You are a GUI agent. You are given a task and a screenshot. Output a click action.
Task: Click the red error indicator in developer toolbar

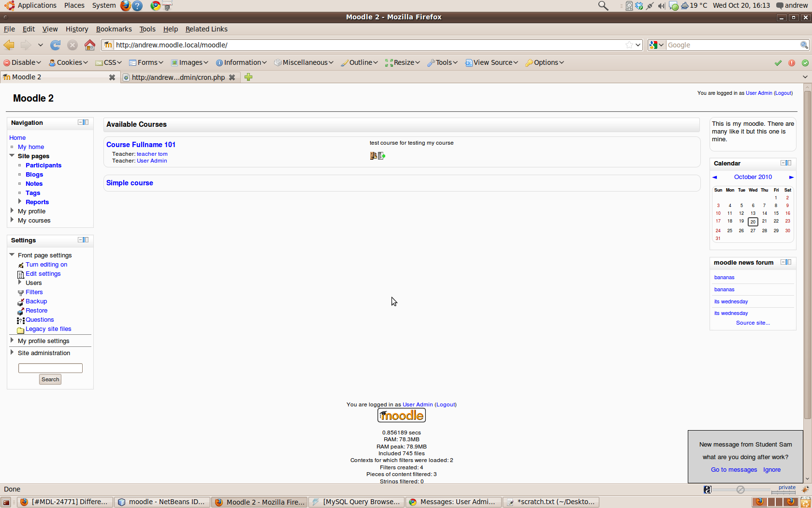[x=792, y=63]
